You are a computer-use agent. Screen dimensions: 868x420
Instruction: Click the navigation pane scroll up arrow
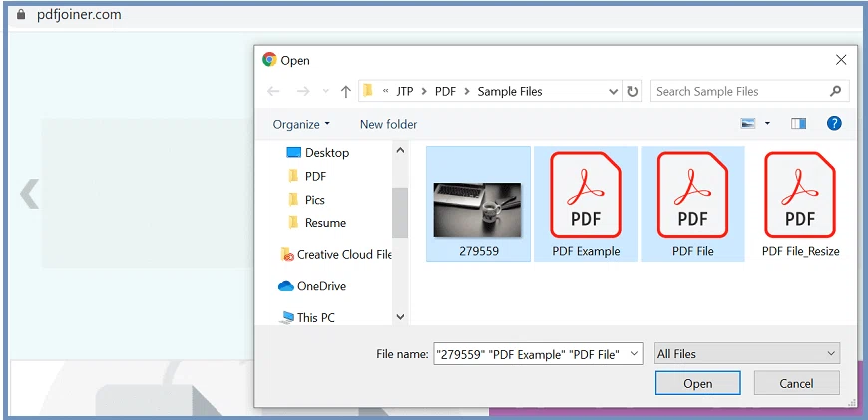pyautogui.click(x=400, y=150)
